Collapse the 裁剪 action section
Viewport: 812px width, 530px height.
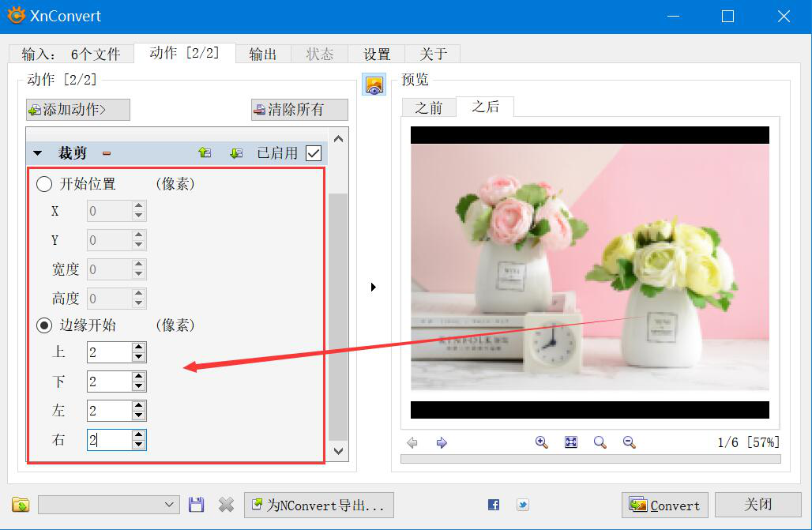point(37,153)
